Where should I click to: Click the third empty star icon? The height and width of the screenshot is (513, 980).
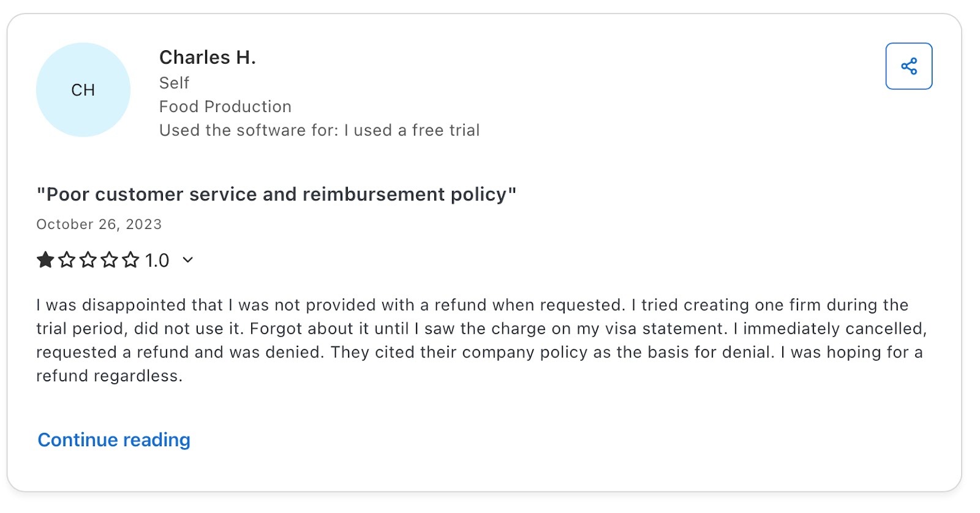coord(88,260)
